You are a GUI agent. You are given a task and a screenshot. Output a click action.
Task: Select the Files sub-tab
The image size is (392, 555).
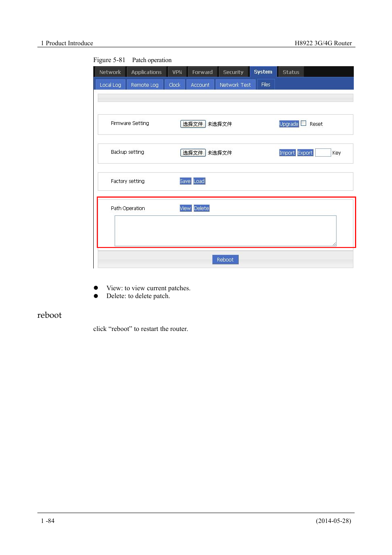click(266, 84)
